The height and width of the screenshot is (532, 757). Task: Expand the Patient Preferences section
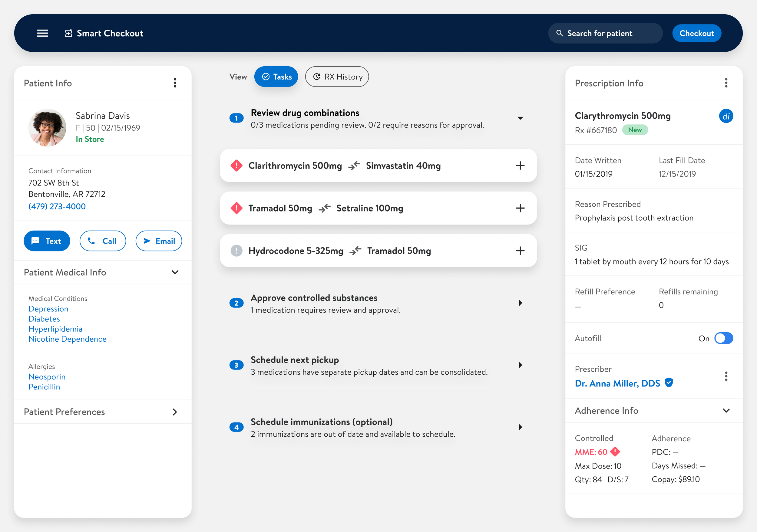point(175,412)
